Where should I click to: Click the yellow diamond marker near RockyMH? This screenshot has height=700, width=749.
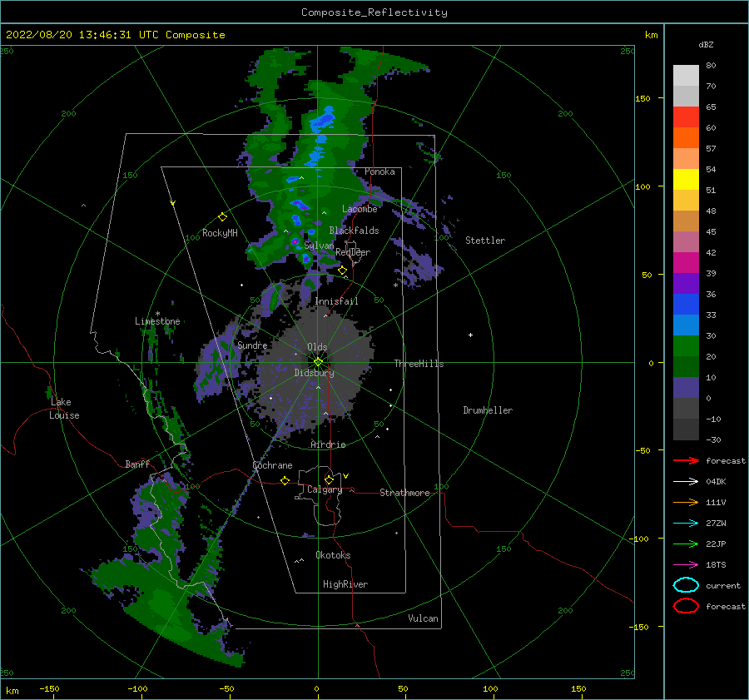[222, 217]
